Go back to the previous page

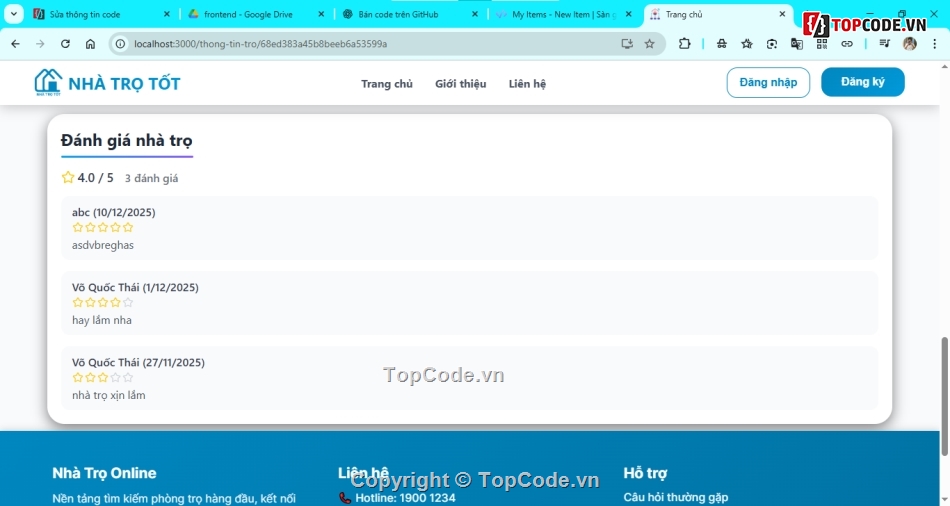click(x=16, y=44)
